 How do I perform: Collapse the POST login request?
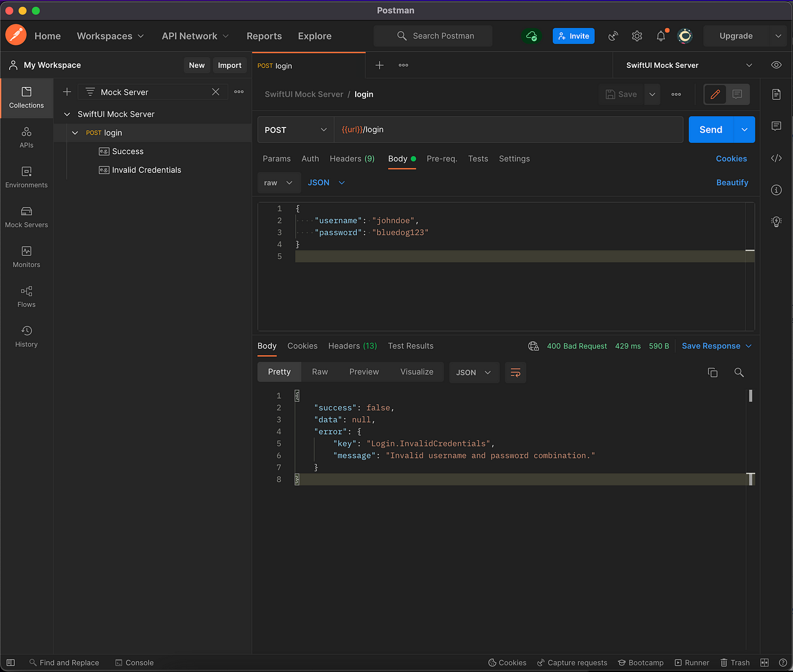[x=75, y=133]
